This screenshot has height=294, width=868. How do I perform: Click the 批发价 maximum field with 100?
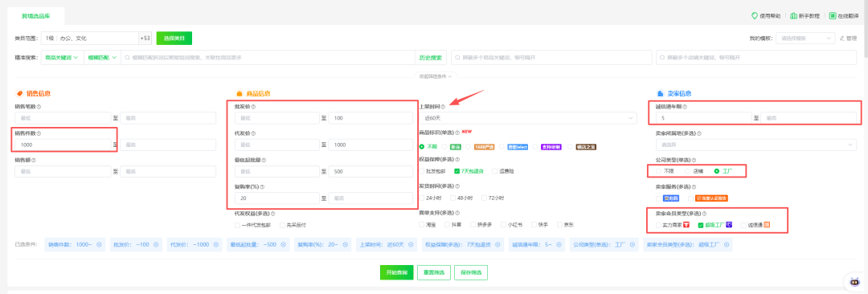click(371, 118)
